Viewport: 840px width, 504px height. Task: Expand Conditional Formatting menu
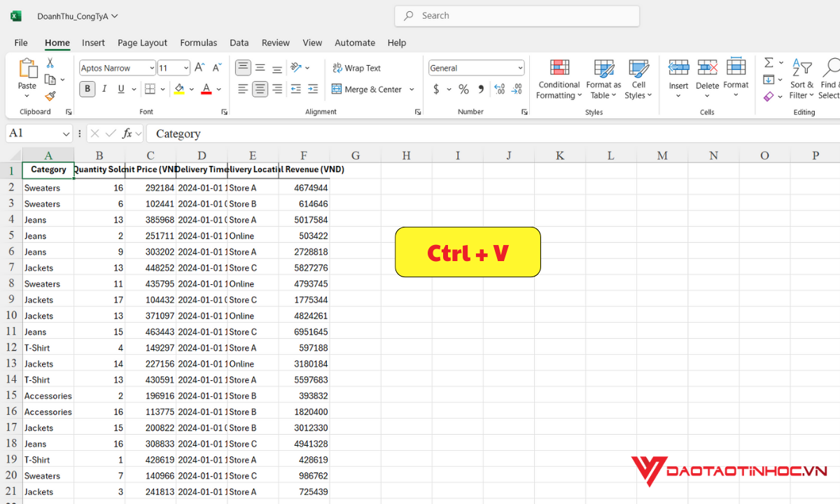[x=559, y=79]
